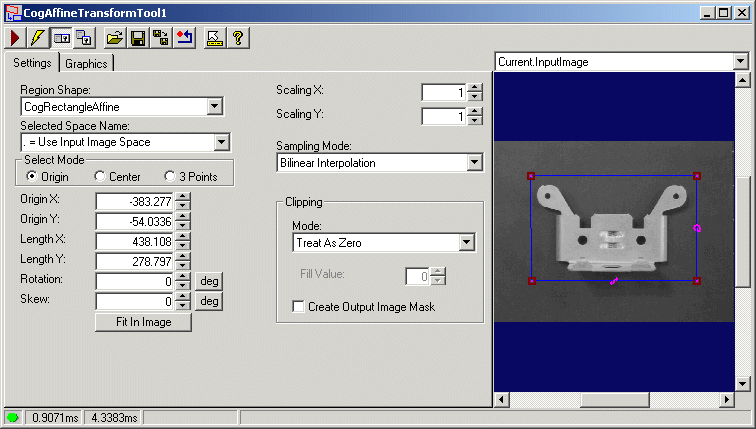Click the tool tips toggle icon
This screenshot has height=429, width=756.
(215, 38)
